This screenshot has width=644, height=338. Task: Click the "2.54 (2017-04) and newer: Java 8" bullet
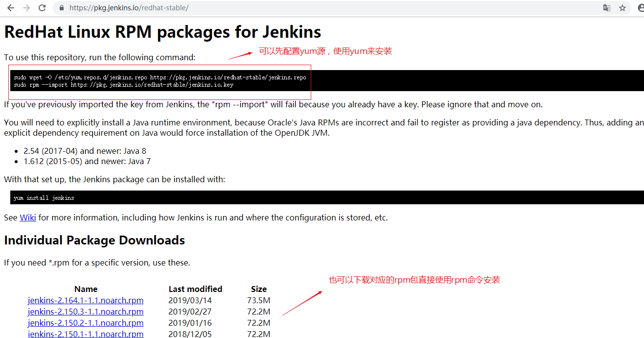[x=85, y=151]
